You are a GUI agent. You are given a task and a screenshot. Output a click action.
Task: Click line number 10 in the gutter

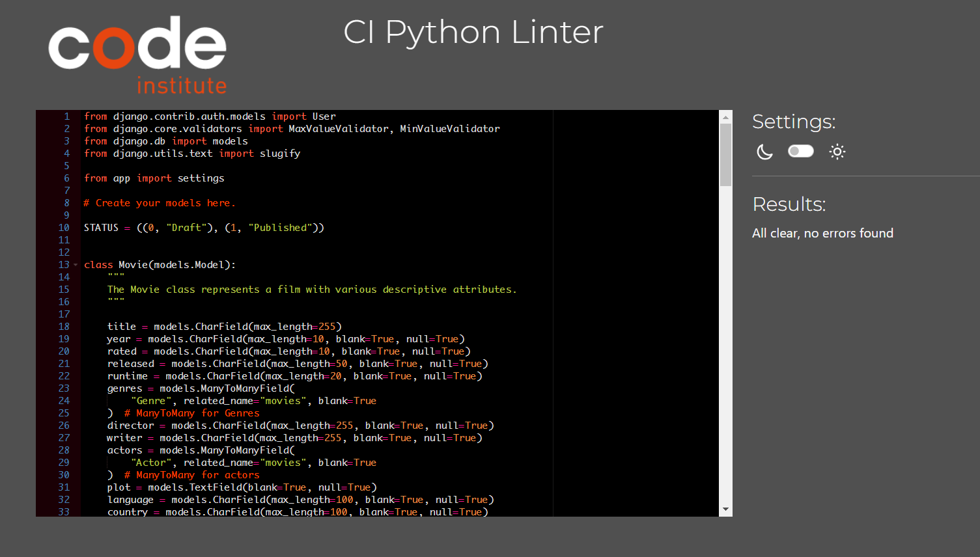click(64, 228)
